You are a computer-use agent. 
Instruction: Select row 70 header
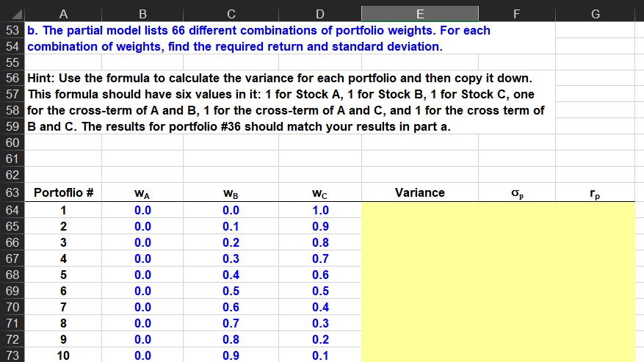(x=12, y=307)
